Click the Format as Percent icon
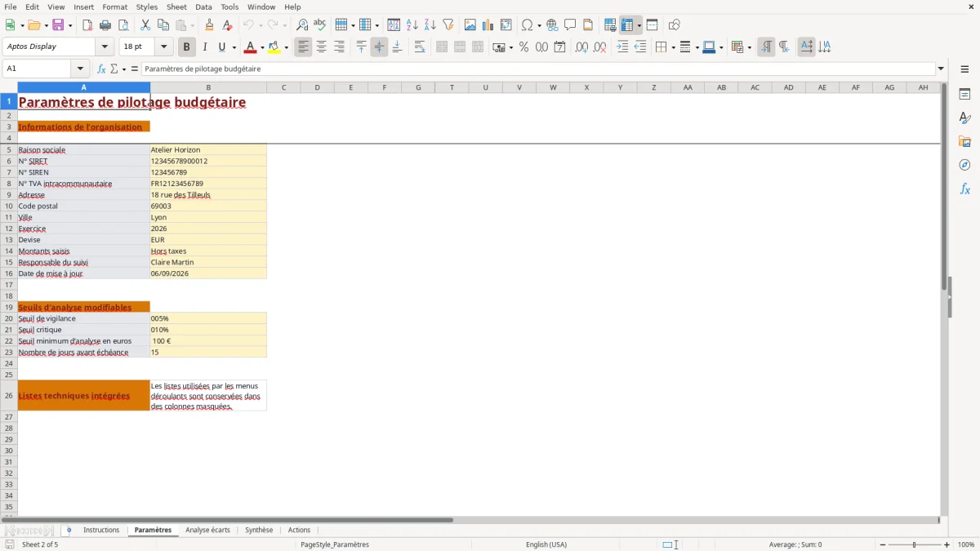The image size is (980, 551). pos(524,47)
